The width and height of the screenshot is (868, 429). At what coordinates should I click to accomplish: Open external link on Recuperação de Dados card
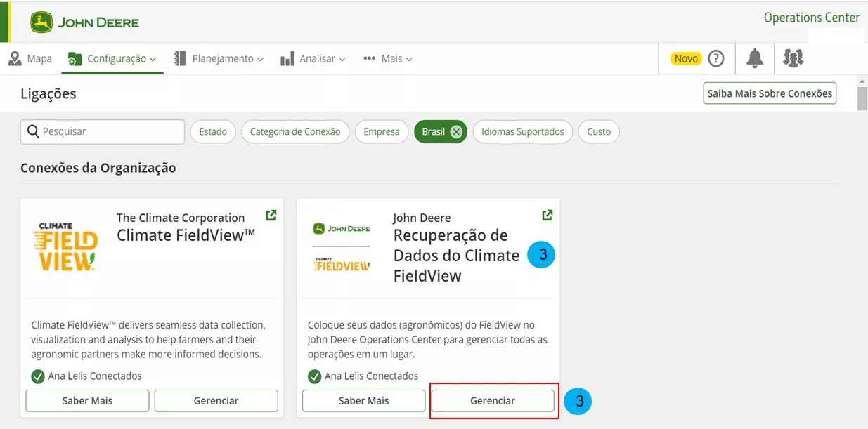[547, 215]
